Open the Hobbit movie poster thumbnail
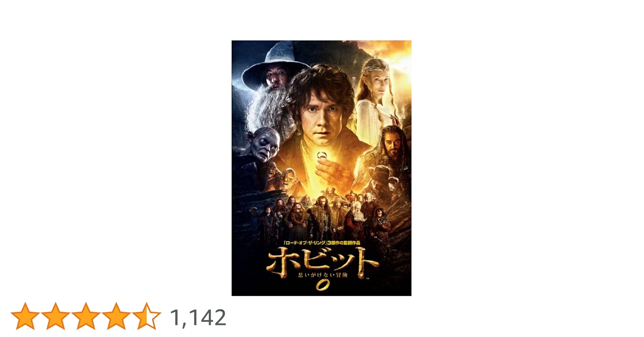 [321, 168]
